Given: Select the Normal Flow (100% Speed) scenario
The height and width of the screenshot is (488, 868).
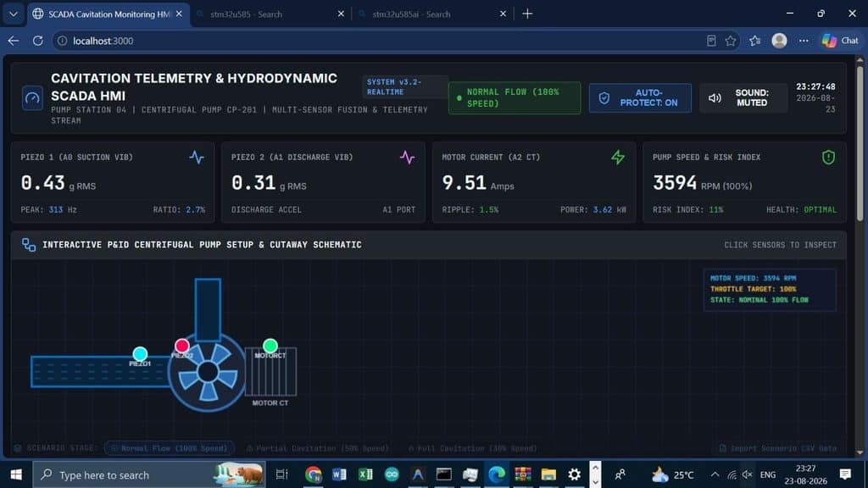Looking at the screenshot, I should coord(169,448).
